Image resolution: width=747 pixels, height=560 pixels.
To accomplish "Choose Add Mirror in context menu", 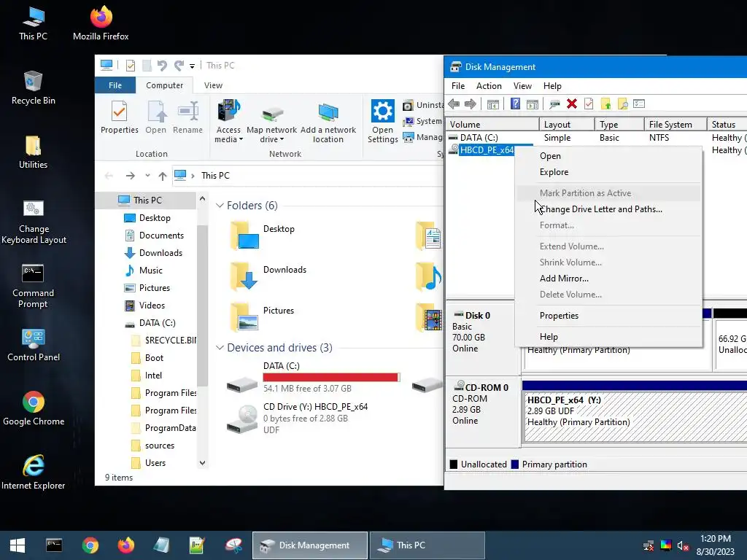I will tap(608, 278).
